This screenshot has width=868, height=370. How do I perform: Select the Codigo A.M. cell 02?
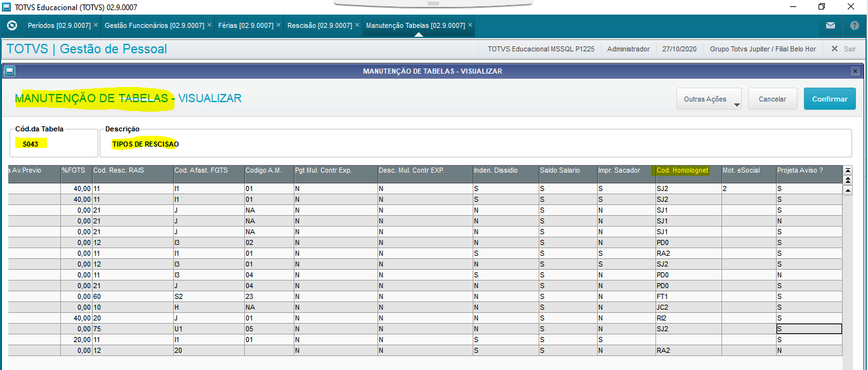point(269,242)
